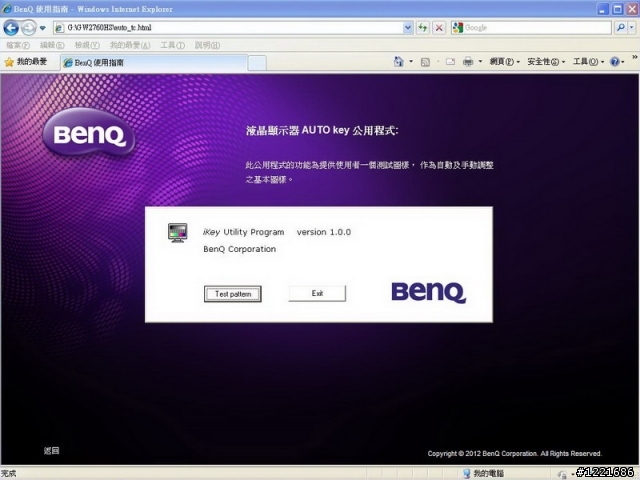Screen dimensions: 640x480
Task: Click the white BenQ logo at top left
Action: (x=89, y=132)
